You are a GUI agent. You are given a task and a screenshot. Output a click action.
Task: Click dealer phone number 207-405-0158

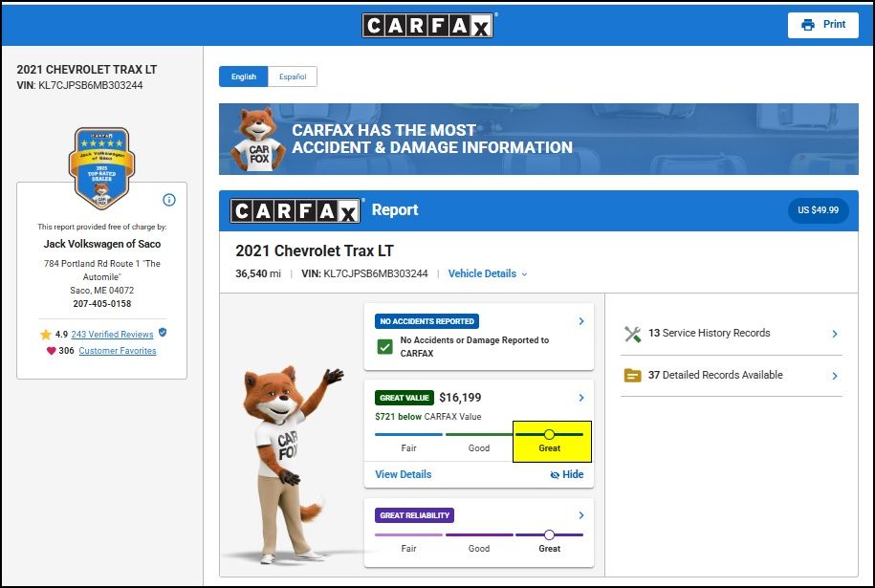pyautogui.click(x=102, y=303)
